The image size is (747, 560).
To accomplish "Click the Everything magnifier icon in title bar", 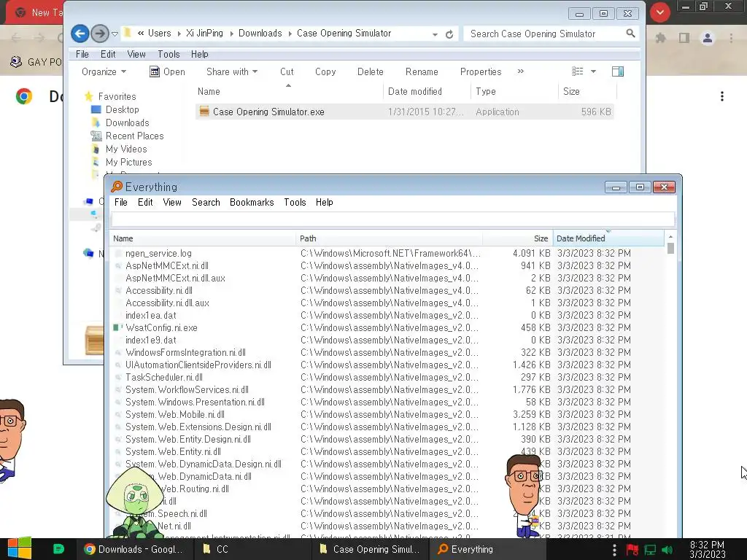I will (x=117, y=187).
